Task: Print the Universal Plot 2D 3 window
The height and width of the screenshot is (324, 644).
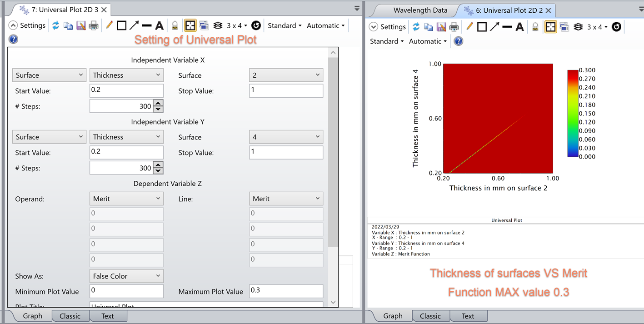Action: [x=94, y=25]
